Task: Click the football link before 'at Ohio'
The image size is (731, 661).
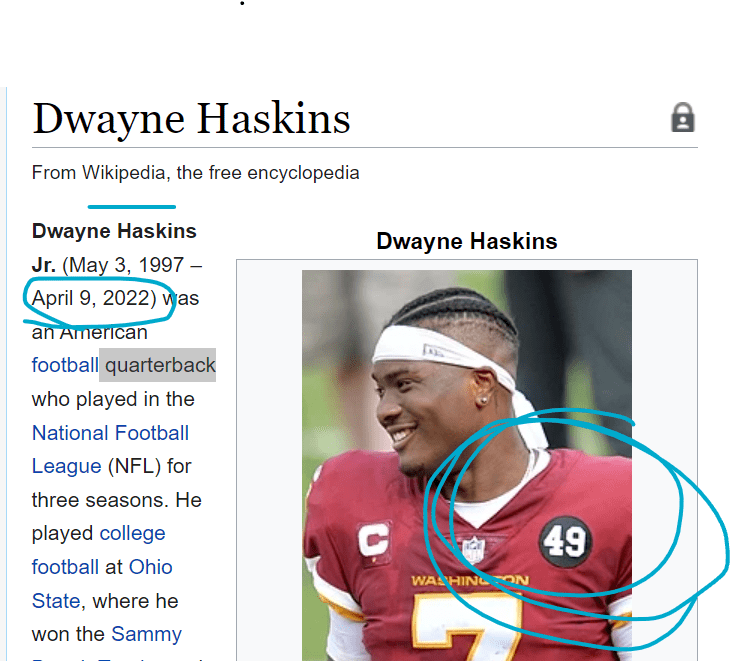Action: 65,567
